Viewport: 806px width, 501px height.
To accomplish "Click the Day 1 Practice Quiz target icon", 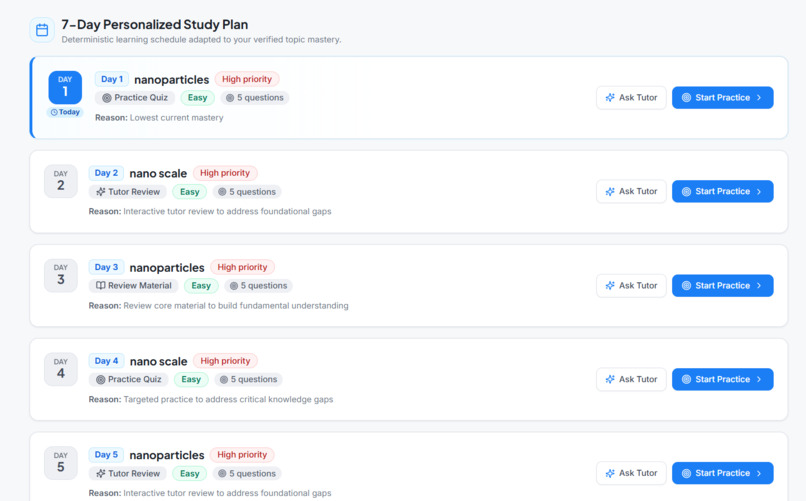I will click(106, 98).
